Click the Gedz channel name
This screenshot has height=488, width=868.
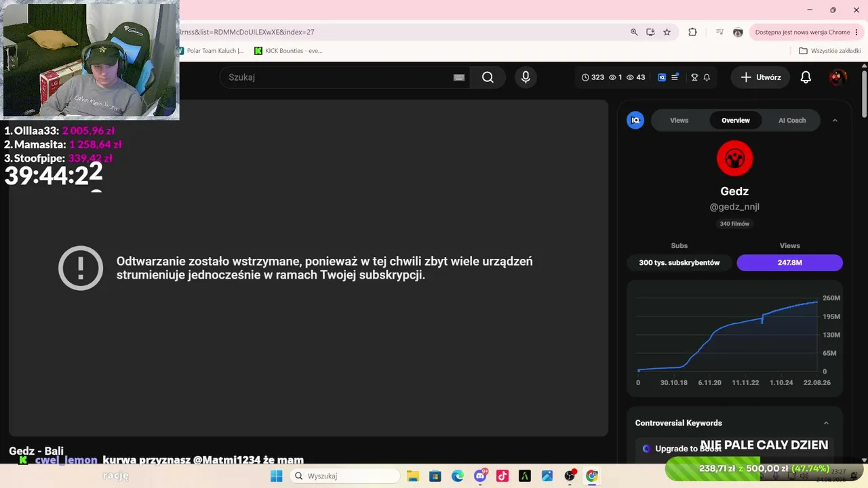pos(734,191)
